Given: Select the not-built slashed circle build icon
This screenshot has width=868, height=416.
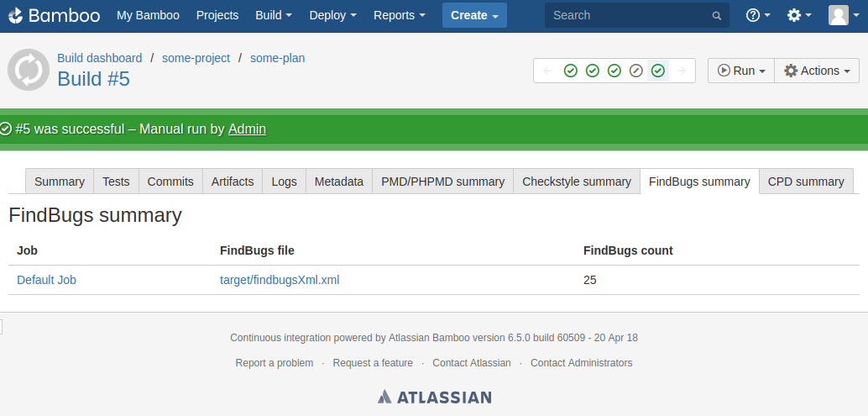Looking at the screenshot, I should point(636,71).
